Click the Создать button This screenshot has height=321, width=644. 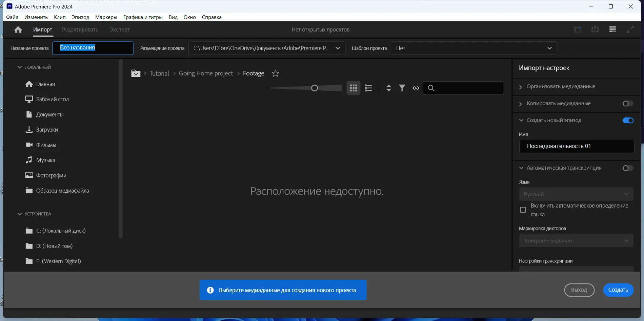[618, 290]
